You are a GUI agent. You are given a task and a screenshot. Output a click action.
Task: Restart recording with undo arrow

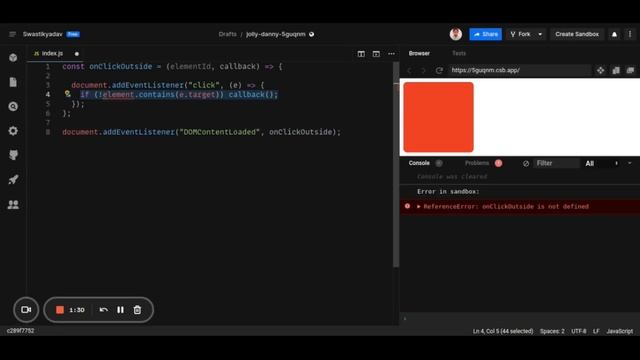104,310
